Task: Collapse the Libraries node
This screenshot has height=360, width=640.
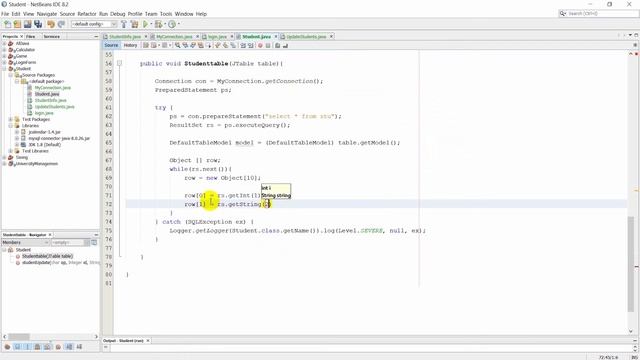Action: (x=11, y=126)
